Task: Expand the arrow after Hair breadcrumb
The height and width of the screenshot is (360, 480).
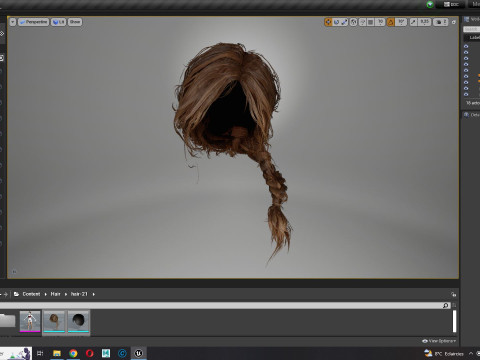Action: click(66, 294)
